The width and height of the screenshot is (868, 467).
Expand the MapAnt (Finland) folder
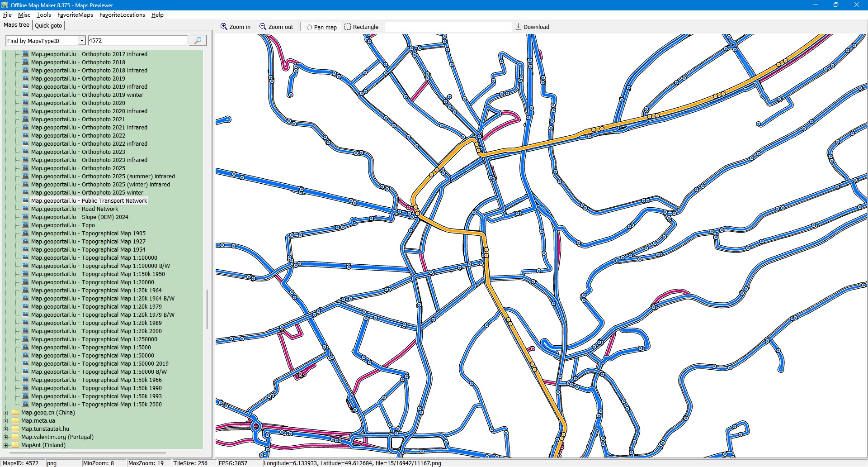coord(6,445)
